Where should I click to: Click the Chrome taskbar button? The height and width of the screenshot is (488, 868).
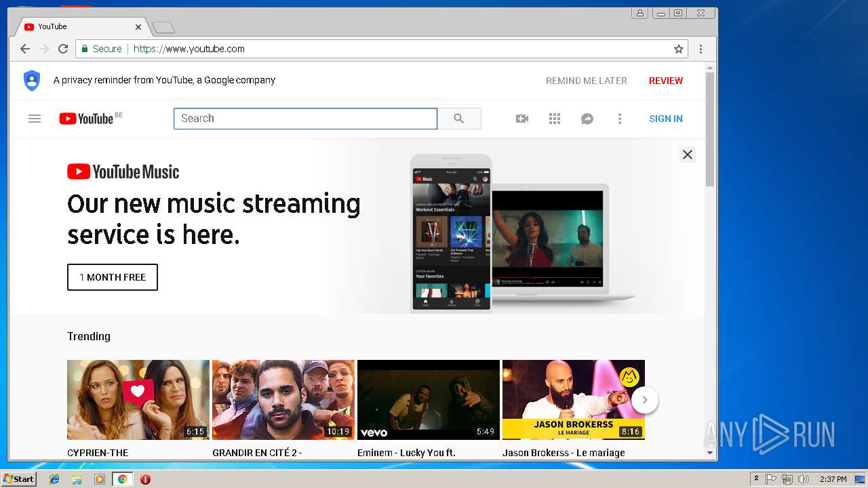pyautogui.click(x=122, y=479)
